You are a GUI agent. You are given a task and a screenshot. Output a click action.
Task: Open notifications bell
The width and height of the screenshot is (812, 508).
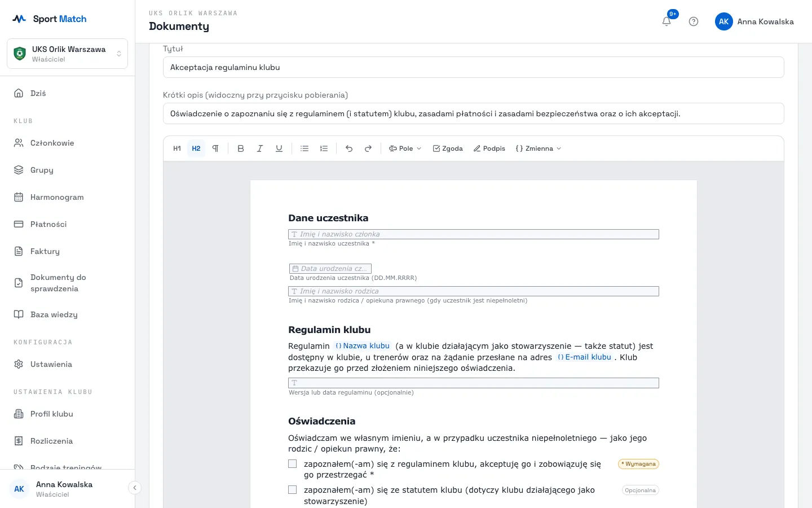[x=667, y=21]
